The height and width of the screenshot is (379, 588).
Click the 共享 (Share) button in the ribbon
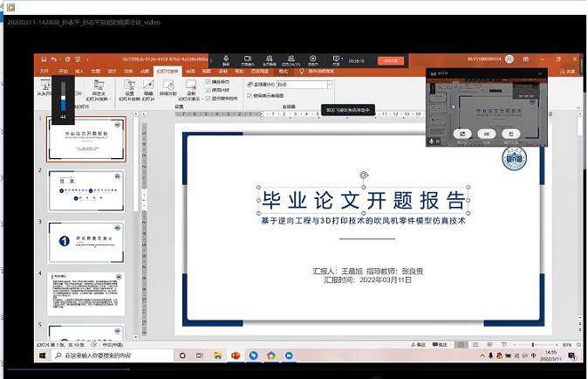coord(567,72)
